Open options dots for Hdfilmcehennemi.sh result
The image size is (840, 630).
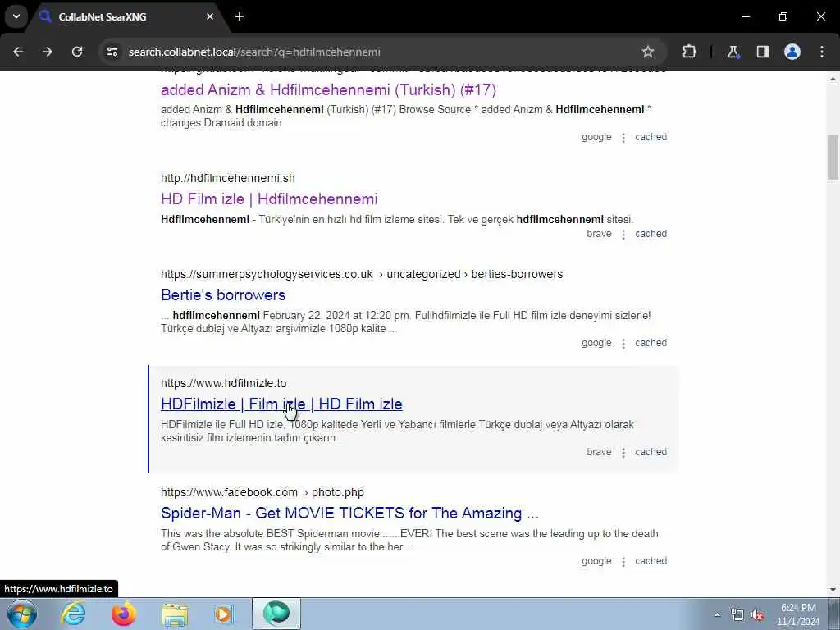pos(623,234)
